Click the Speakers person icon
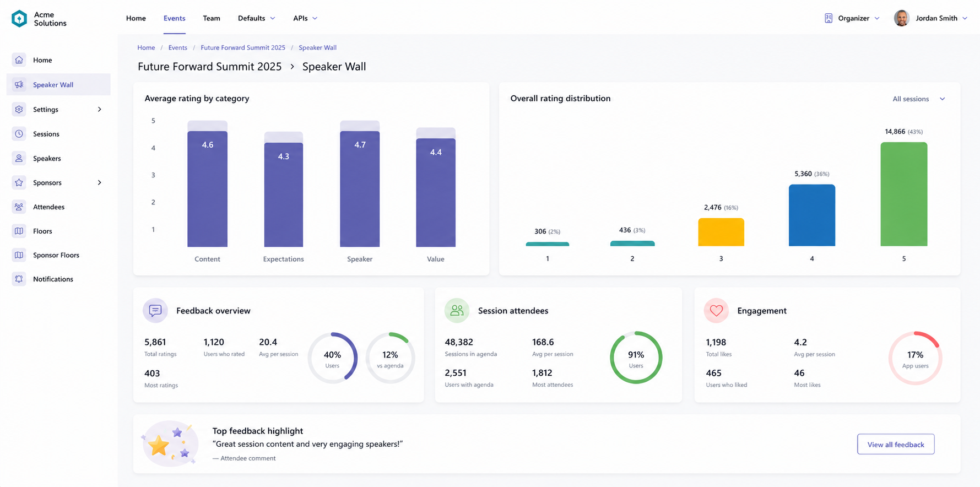The image size is (980, 487). click(19, 158)
